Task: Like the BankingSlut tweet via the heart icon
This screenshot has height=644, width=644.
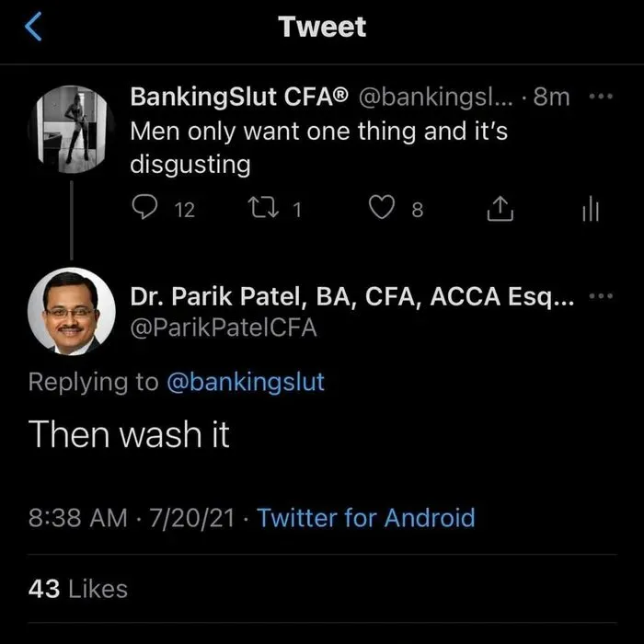Action: pos(382,207)
